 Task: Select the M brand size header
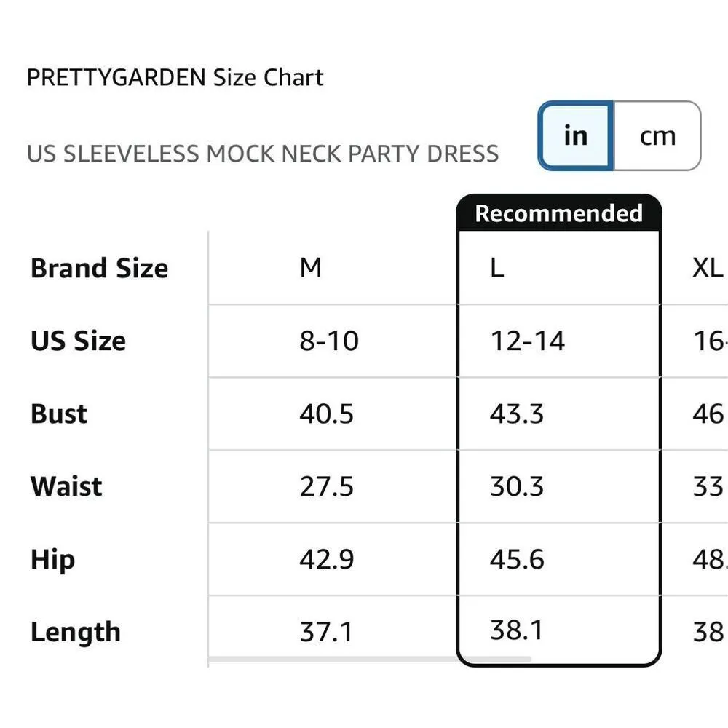pos(312,268)
